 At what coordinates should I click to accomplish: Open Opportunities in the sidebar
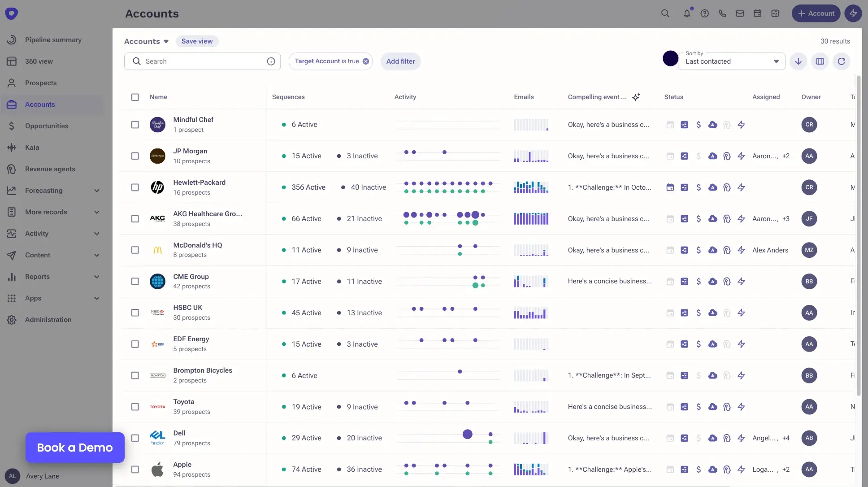coord(47,126)
